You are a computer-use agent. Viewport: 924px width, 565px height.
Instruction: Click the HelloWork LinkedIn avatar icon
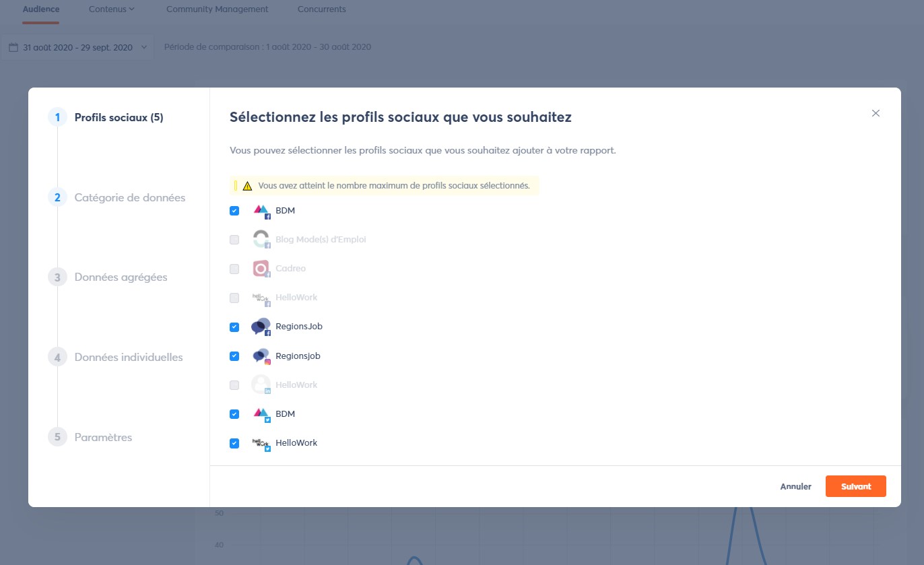tap(261, 385)
